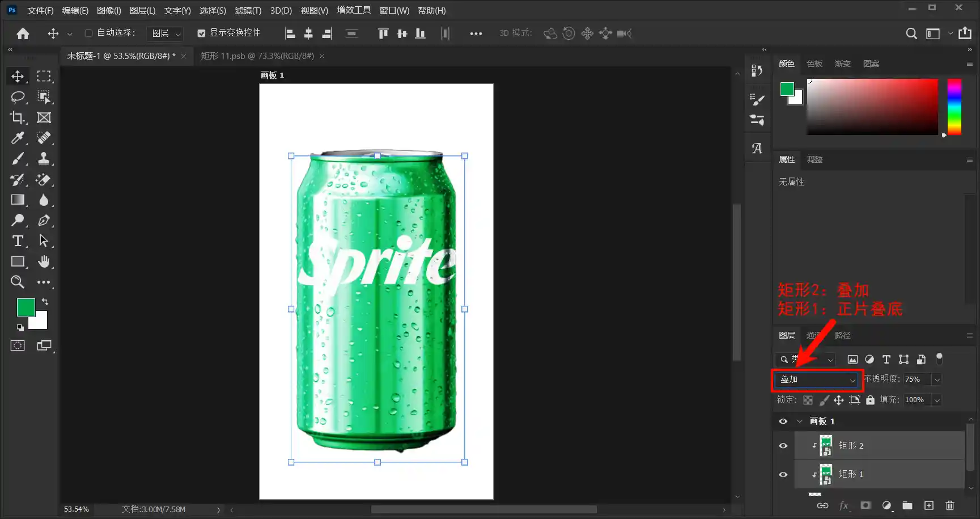
Task: Click the Share export icon
Action: (965, 33)
